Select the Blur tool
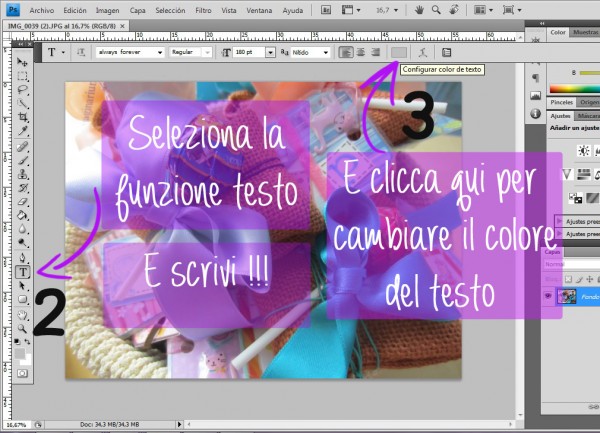Viewport: 600px width, 433px height. point(22,229)
